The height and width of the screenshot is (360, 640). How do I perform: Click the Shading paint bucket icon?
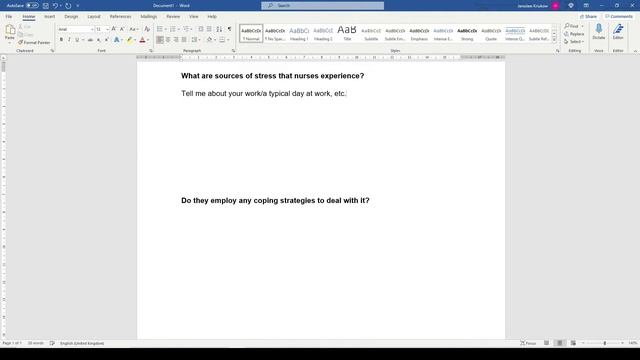209,40
